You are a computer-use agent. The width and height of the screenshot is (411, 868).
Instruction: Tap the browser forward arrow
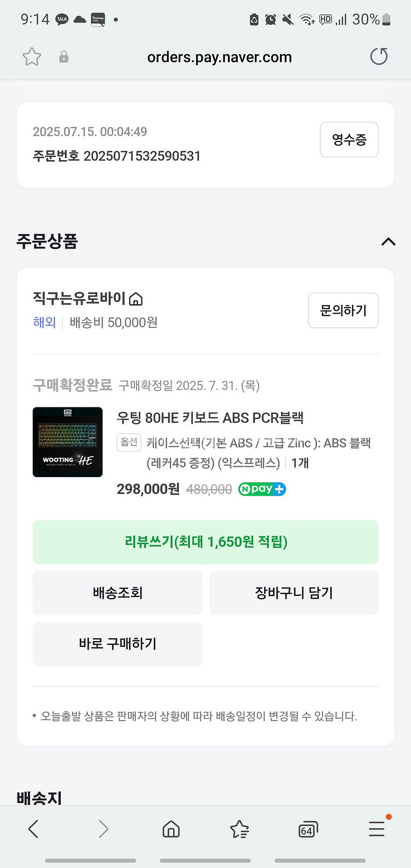click(x=103, y=829)
